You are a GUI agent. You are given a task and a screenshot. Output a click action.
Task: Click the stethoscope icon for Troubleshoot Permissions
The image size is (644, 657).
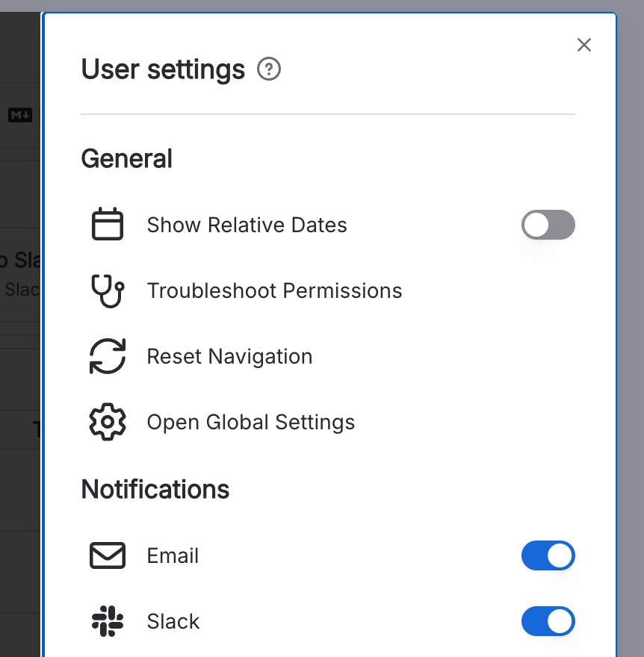tap(108, 290)
